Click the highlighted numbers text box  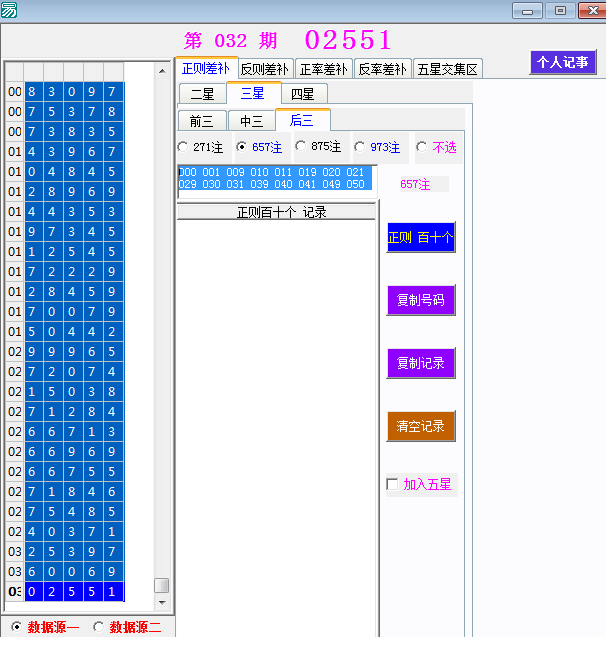(277, 182)
